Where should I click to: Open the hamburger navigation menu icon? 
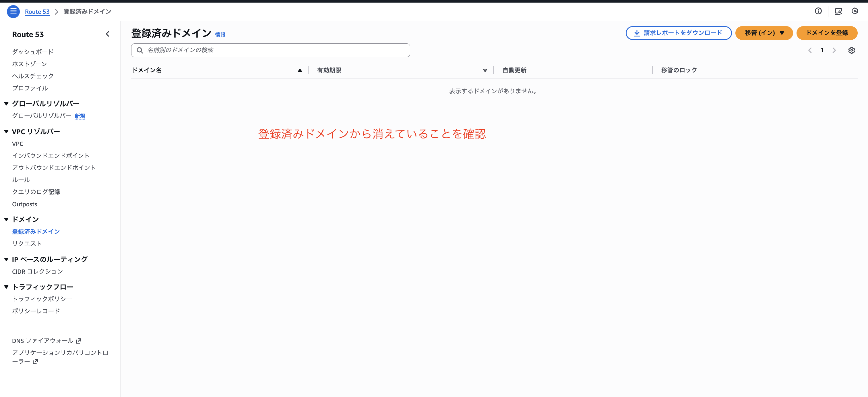[13, 11]
